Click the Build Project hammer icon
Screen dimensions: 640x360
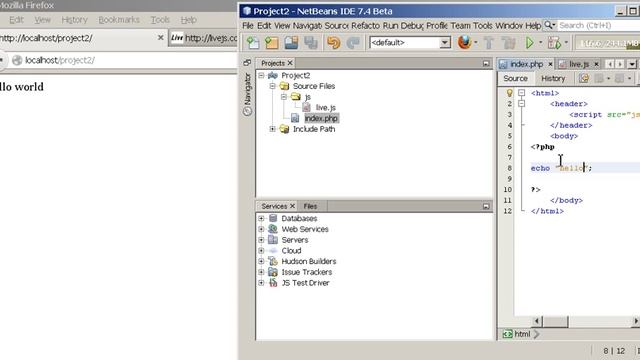tap(489, 42)
